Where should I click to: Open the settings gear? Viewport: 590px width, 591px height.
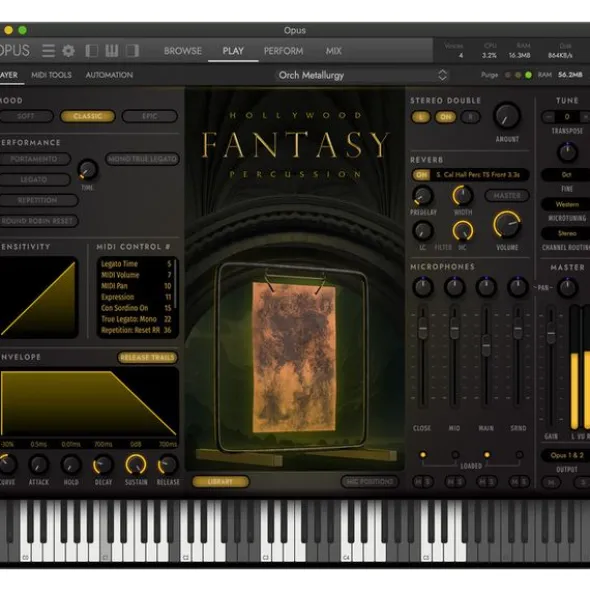[68, 51]
